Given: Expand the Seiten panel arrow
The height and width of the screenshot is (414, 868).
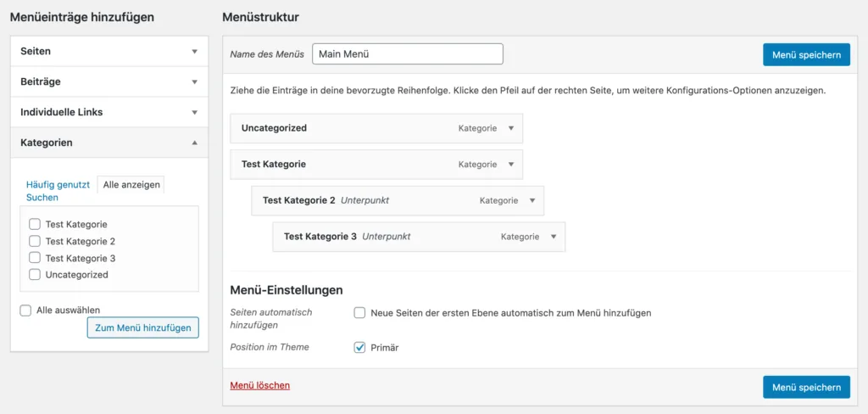Looking at the screenshot, I should 194,52.
